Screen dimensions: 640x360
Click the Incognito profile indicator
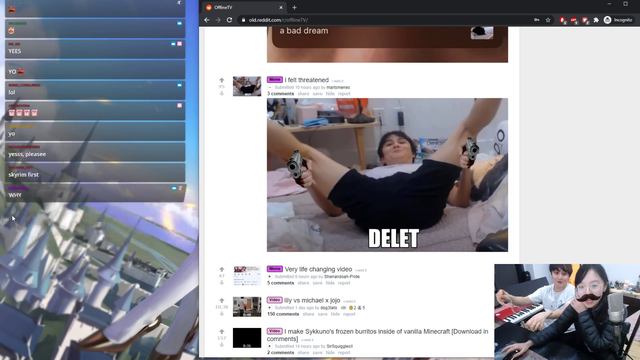tap(618, 20)
